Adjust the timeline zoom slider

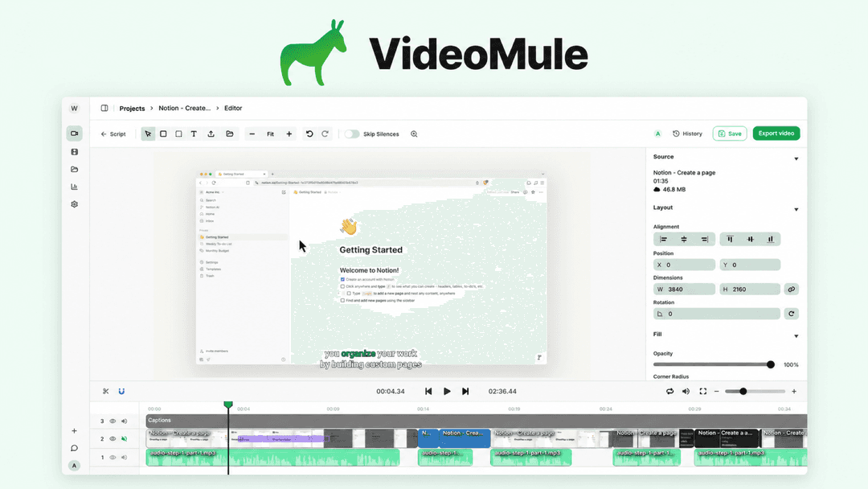click(743, 392)
